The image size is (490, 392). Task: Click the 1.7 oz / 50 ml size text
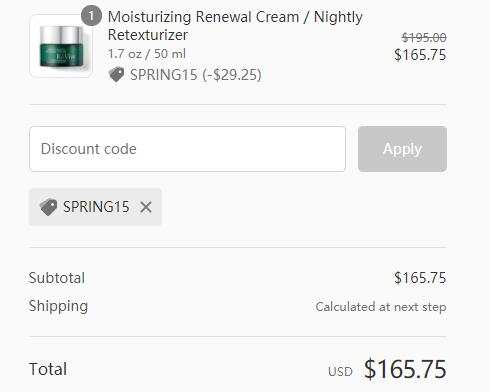[147, 54]
